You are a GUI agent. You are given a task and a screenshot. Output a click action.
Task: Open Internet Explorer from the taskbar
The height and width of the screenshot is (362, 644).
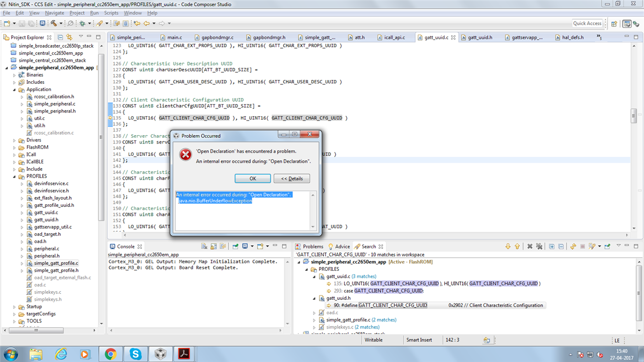61,354
